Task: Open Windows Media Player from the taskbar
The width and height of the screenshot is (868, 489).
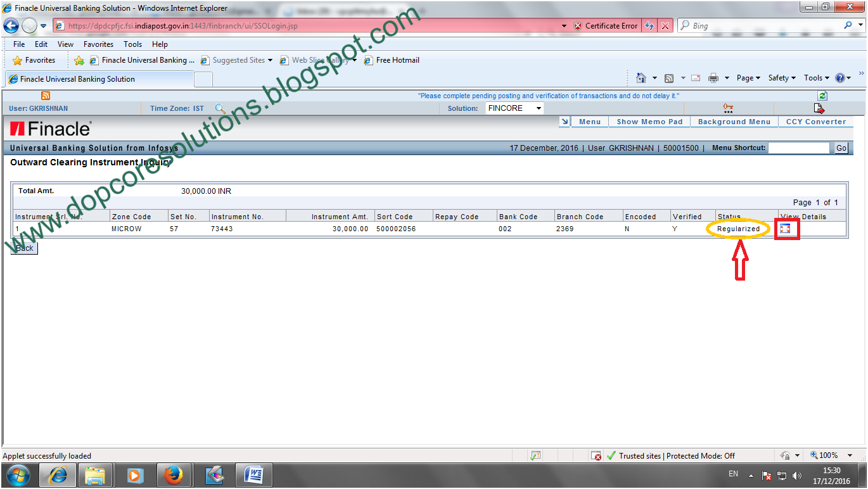Action: [134, 474]
